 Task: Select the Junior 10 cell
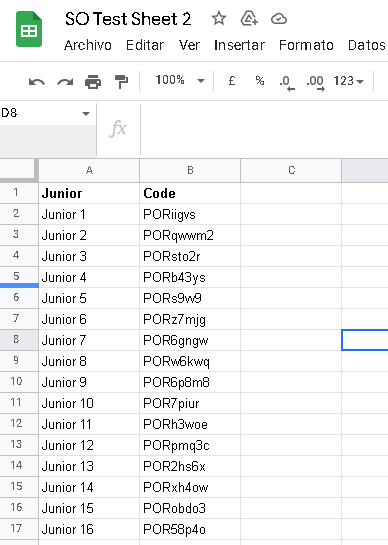[x=89, y=403]
